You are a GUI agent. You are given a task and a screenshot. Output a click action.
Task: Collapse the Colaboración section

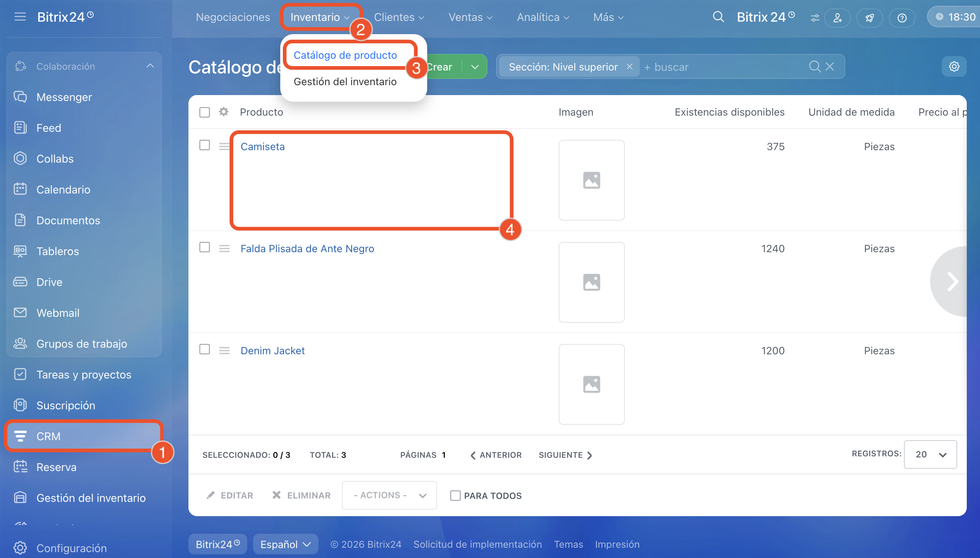tap(150, 66)
